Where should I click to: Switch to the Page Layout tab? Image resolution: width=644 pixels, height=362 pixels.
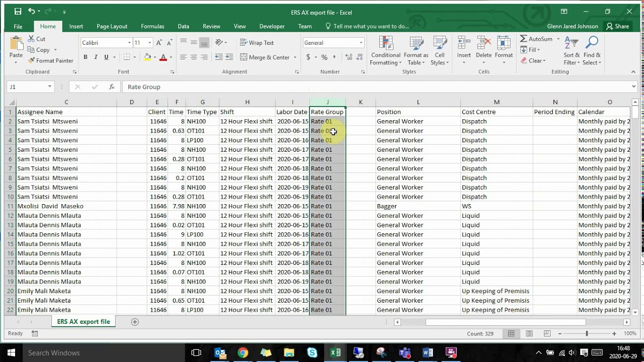(x=112, y=26)
